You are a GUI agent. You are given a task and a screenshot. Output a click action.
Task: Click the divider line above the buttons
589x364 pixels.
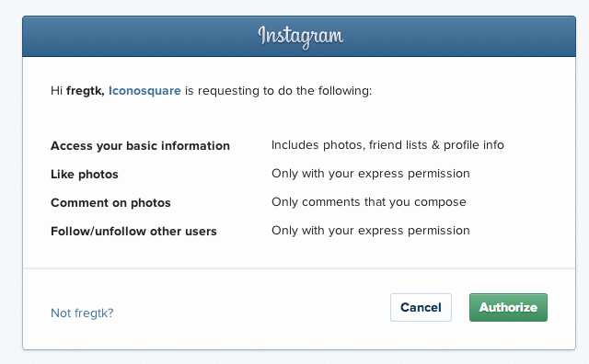click(299, 268)
